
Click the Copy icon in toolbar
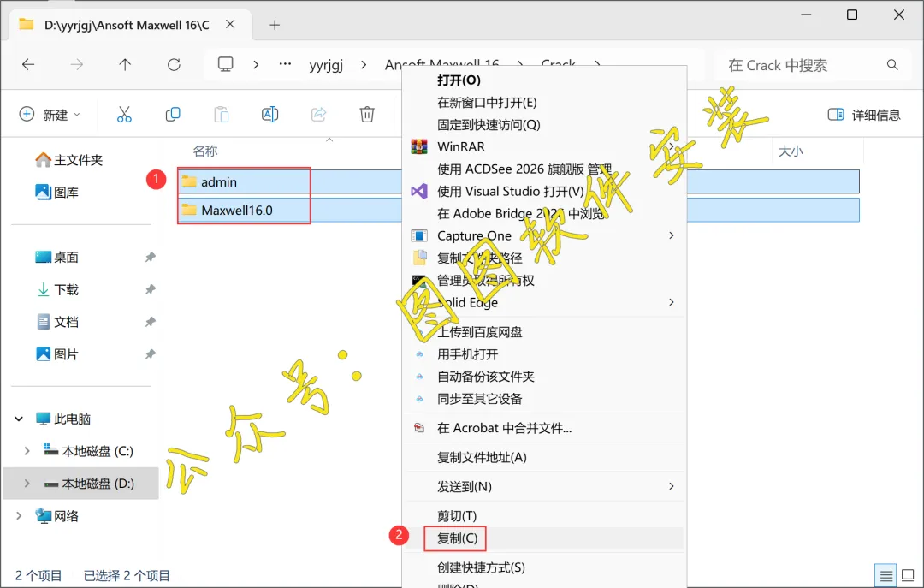click(x=173, y=115)
